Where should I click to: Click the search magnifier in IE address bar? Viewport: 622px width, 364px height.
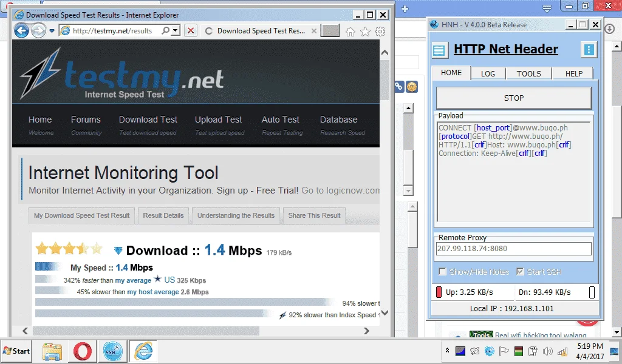(x=166, y=30)
